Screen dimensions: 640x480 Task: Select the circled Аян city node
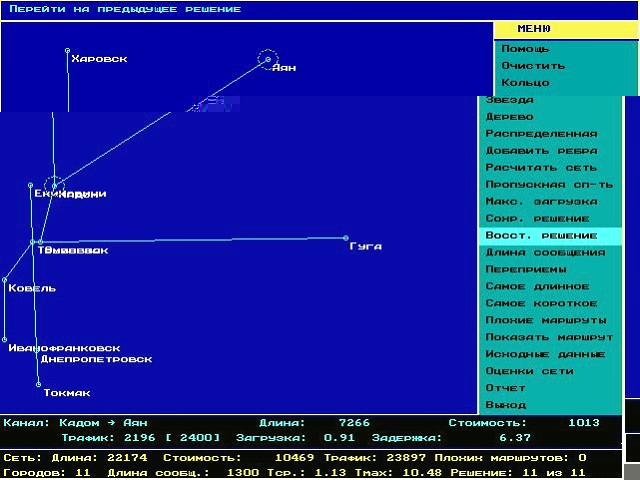pyautogui.click(x=268, y=59)
